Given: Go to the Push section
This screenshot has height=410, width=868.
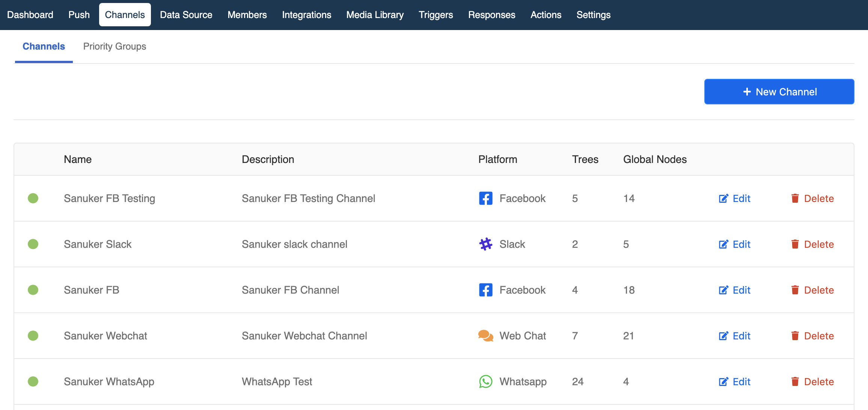Looking at the screenshot, I should 79,15.
